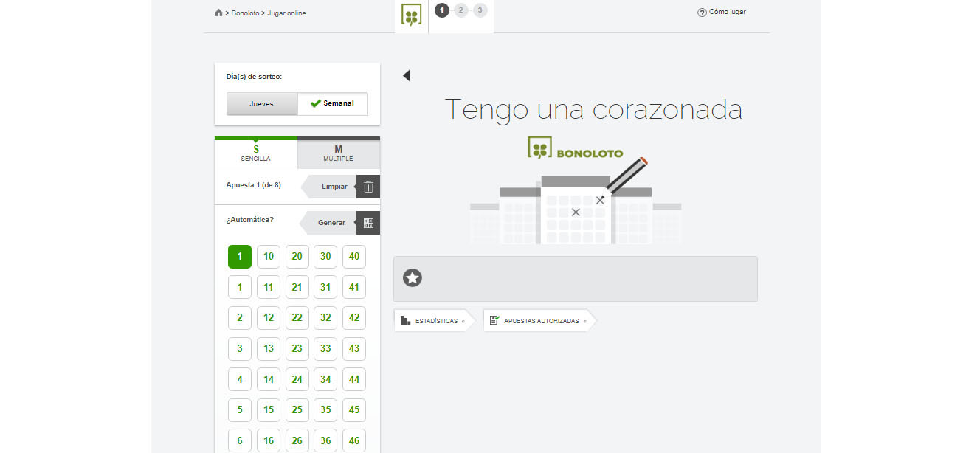Go to home via breadcrumb house icon
Screen dimensions: 980x453
[x=218, y=13]
